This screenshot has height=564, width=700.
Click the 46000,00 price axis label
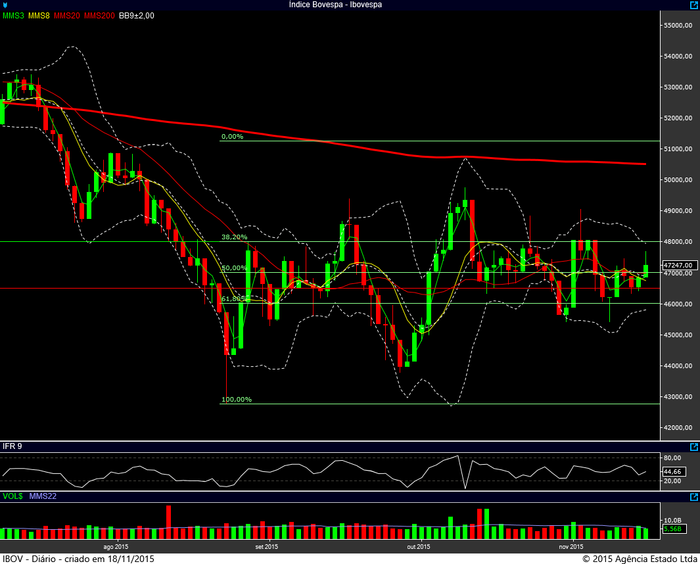coord(678,304)
